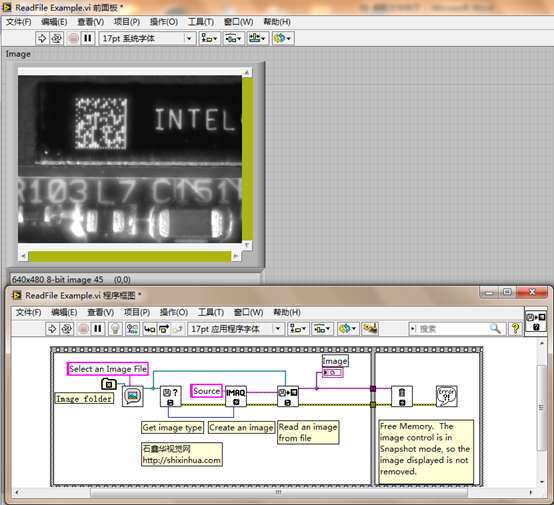Open Context Help question mark button
554x505 pixels.
coord(515,329)
